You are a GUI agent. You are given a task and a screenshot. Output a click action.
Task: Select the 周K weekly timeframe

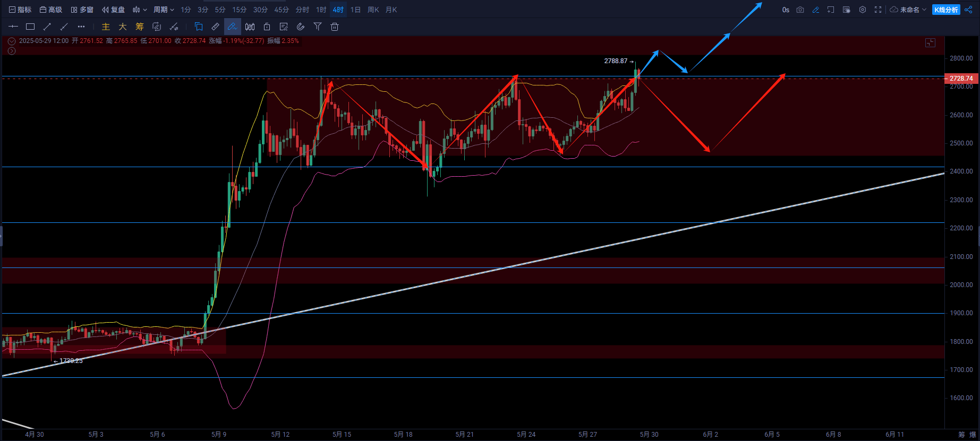(373, 10)
